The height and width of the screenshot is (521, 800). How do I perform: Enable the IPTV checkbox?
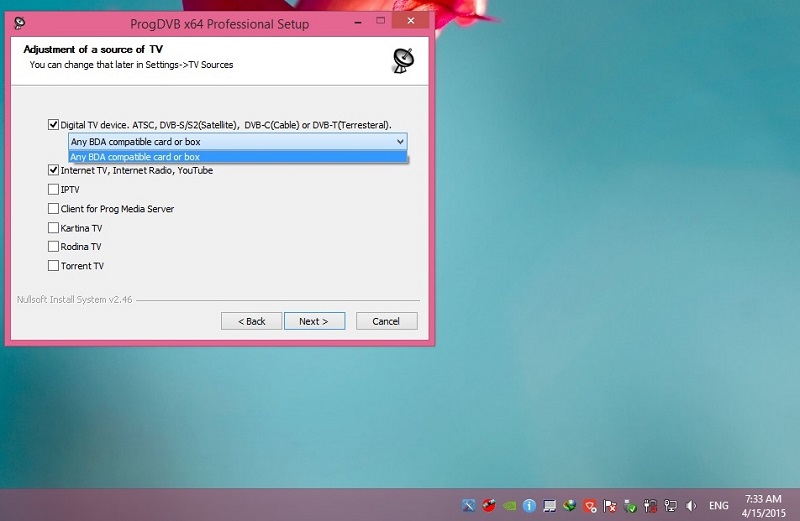pos(53,189)
